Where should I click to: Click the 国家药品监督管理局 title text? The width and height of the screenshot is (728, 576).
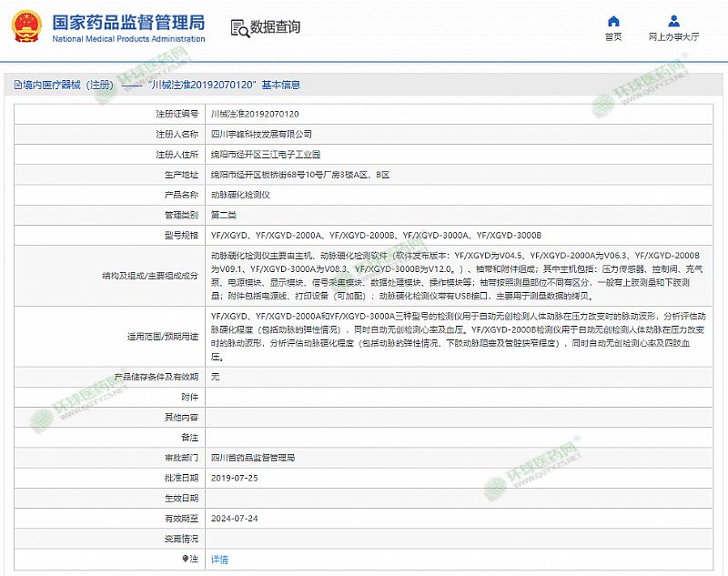tap(128, 22)
